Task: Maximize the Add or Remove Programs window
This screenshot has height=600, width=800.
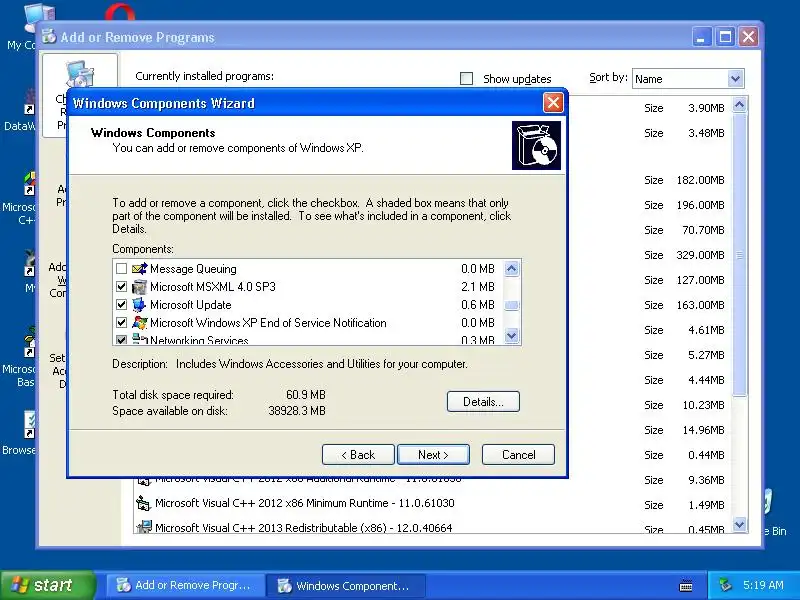Action: (724, 37)
